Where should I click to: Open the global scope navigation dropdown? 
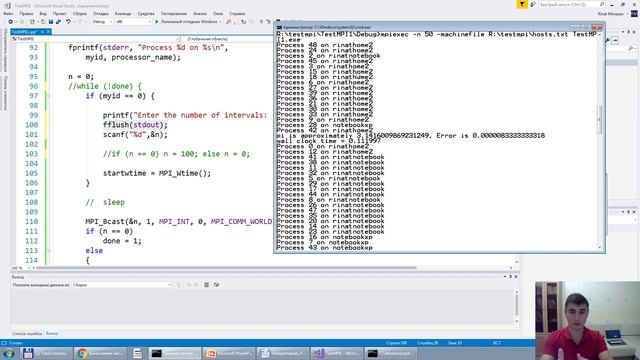point(229,39)
